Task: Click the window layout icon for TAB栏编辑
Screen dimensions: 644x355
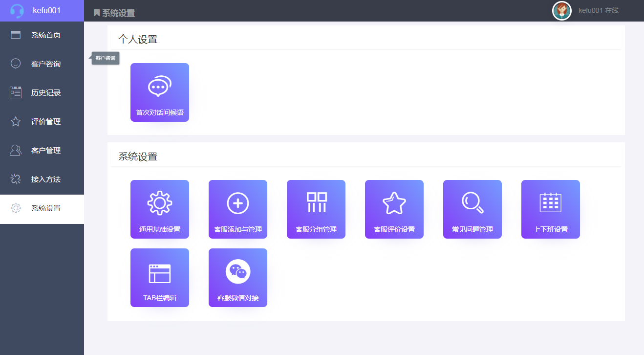Action: pyautogui.click(x=160, y=273)
